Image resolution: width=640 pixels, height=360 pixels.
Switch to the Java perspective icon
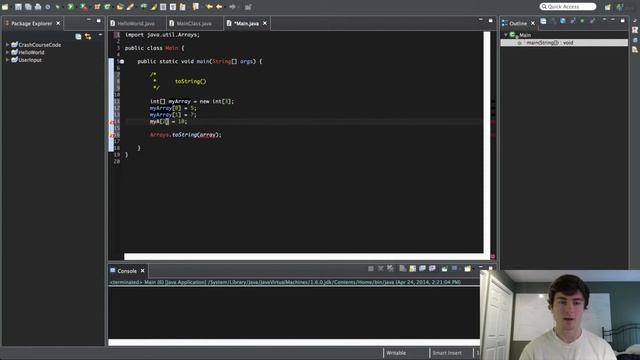620,7
